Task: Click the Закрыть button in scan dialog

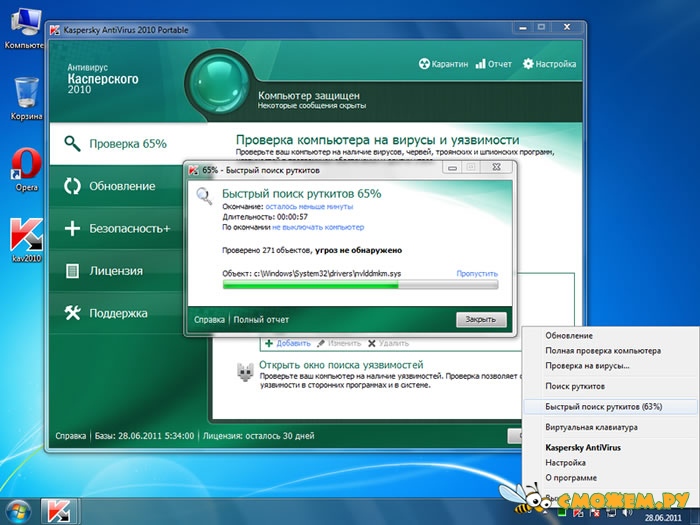Action: tap(481, 319)
